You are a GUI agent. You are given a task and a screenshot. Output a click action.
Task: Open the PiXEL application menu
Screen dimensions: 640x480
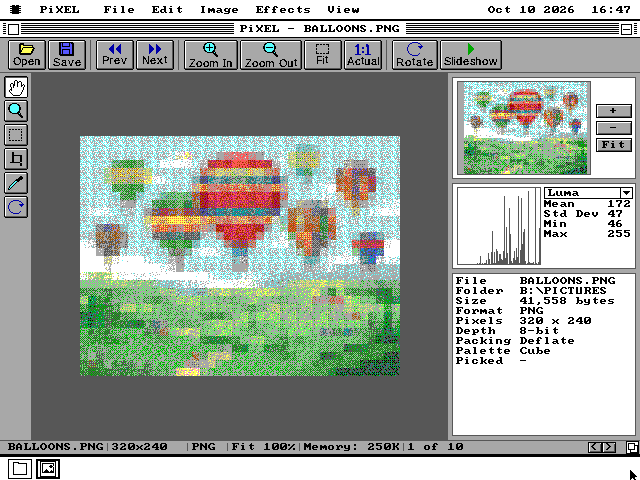60,9
